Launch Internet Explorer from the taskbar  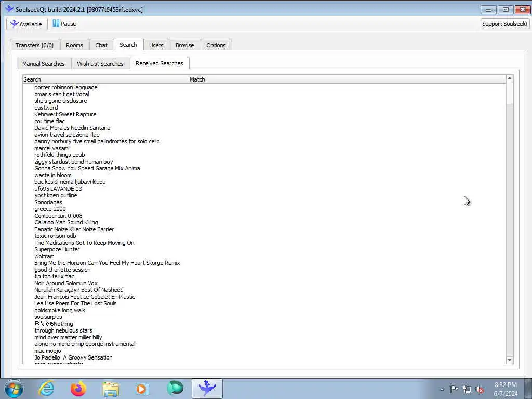coord(46,389)
